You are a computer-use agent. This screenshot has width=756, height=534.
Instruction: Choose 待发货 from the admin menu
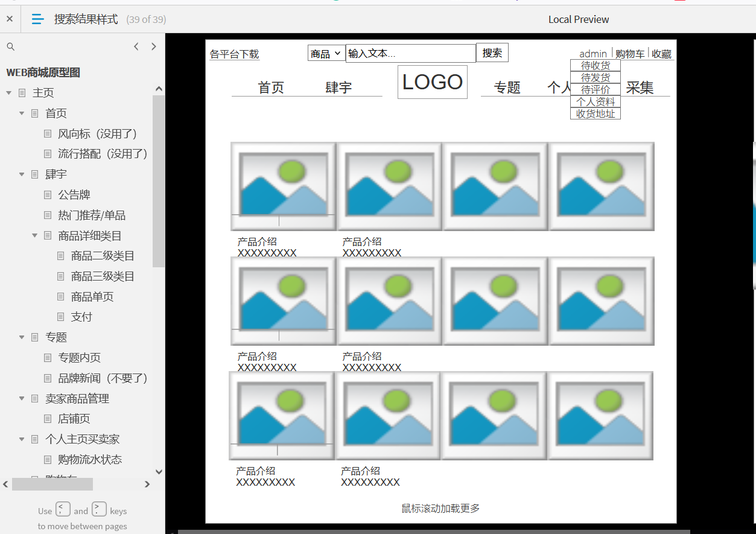[596, 77]
